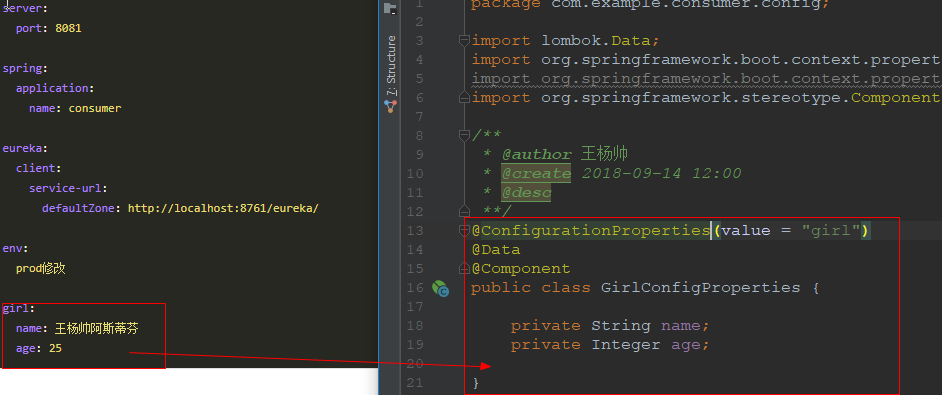Click the defaultZone eureka URL value
The height and width of the screenshot is (395, 942).
(x=223, y=209)
